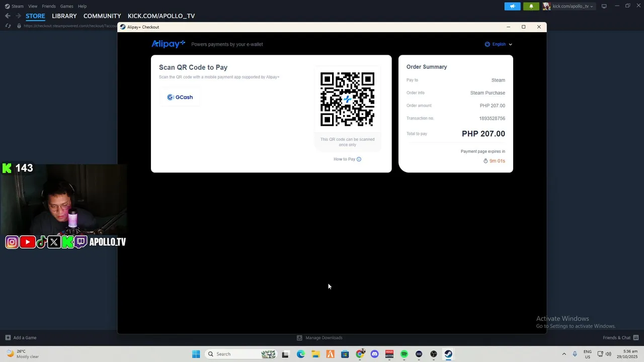
Task: Open Discord from taskbar
Action: point(374,354)
